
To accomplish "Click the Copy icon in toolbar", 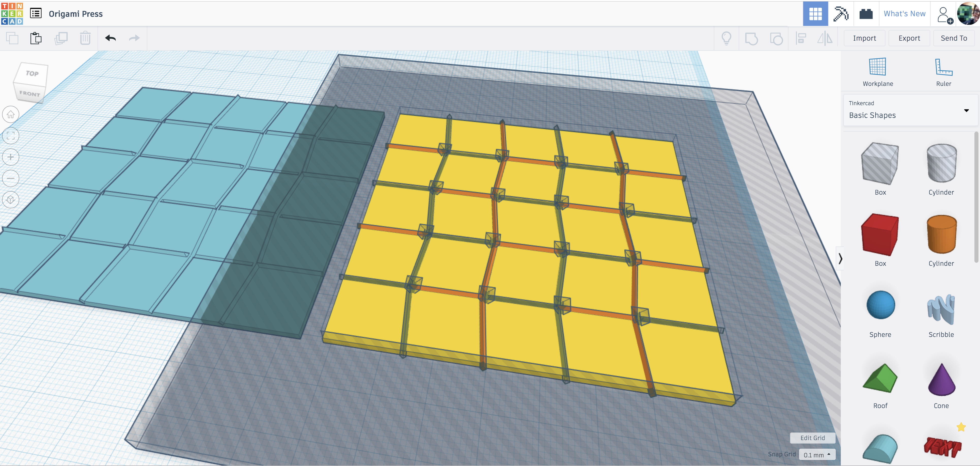I will pos(12,38).
